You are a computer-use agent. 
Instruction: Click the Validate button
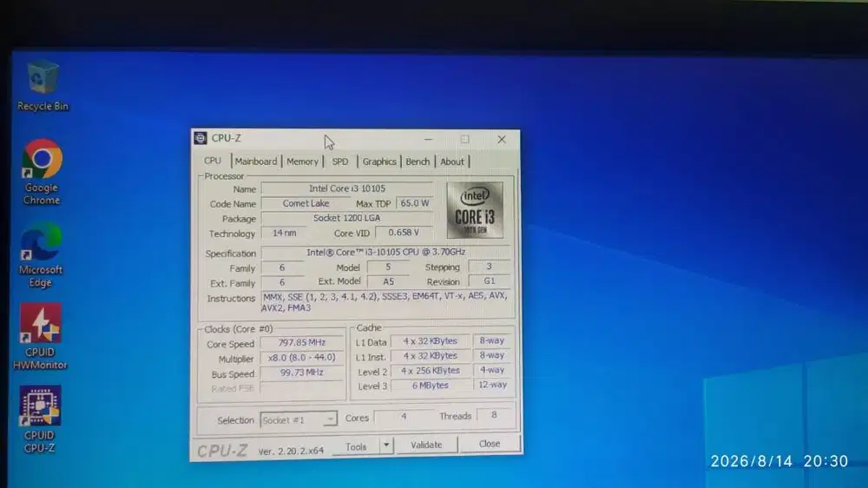426,445
